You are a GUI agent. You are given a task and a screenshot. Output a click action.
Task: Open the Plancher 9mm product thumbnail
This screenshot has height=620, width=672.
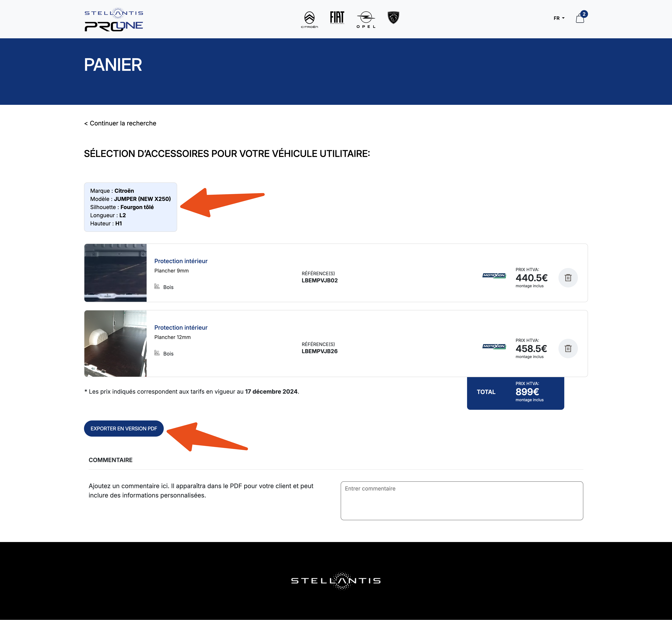115,273
